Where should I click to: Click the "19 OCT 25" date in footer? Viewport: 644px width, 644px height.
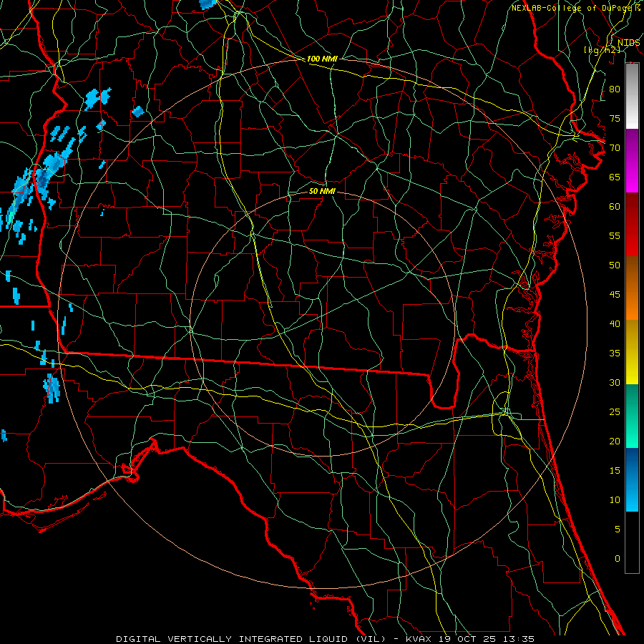(467, 639)
